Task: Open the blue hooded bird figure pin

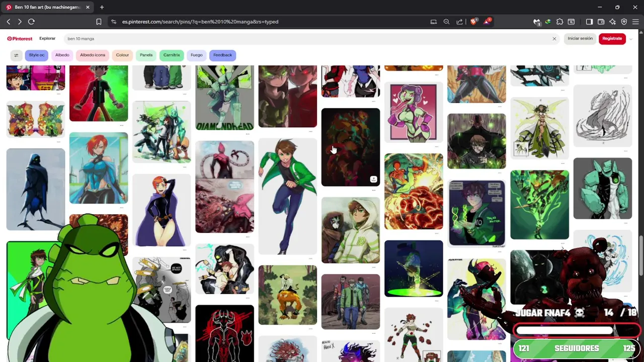Action: tap(35, 189)
